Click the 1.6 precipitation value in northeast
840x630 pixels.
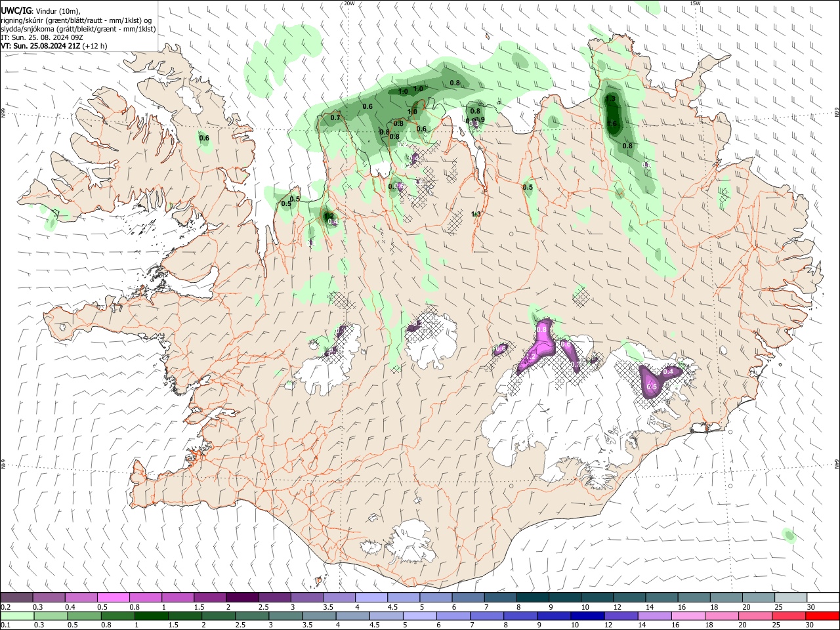[612, 123]
